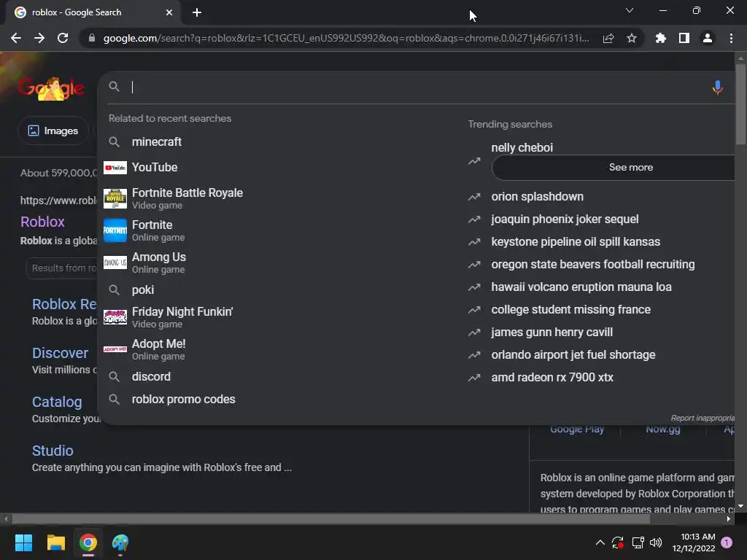The width and height of the screenshot is (747, 560).
Task: Click the site lock icon in address bar
Action: 92,38
